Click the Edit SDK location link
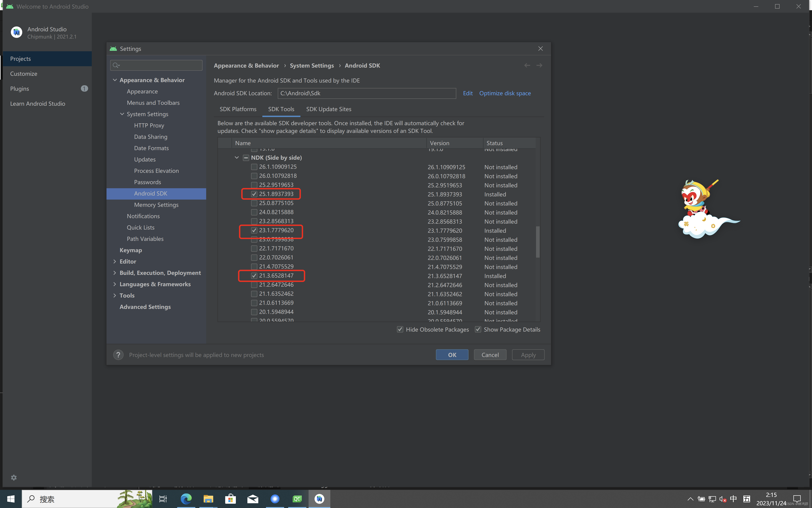 tap(468, 93)
